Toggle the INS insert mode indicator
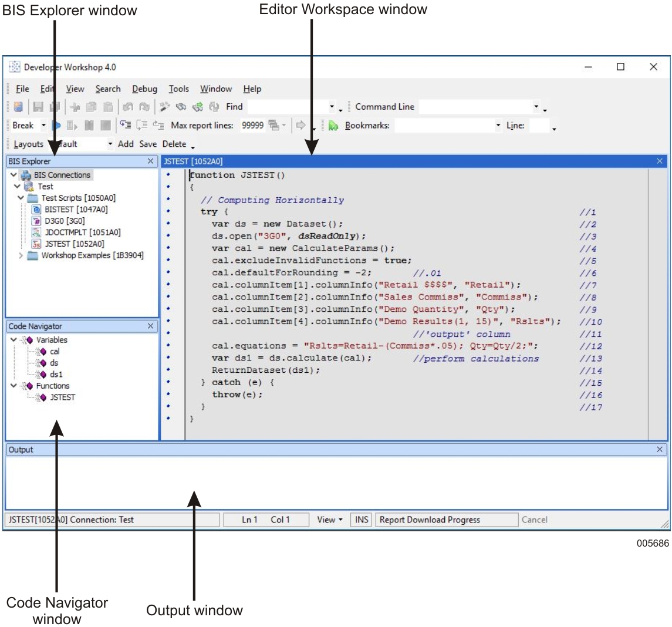The image size is (672, 627). point(362,520)
